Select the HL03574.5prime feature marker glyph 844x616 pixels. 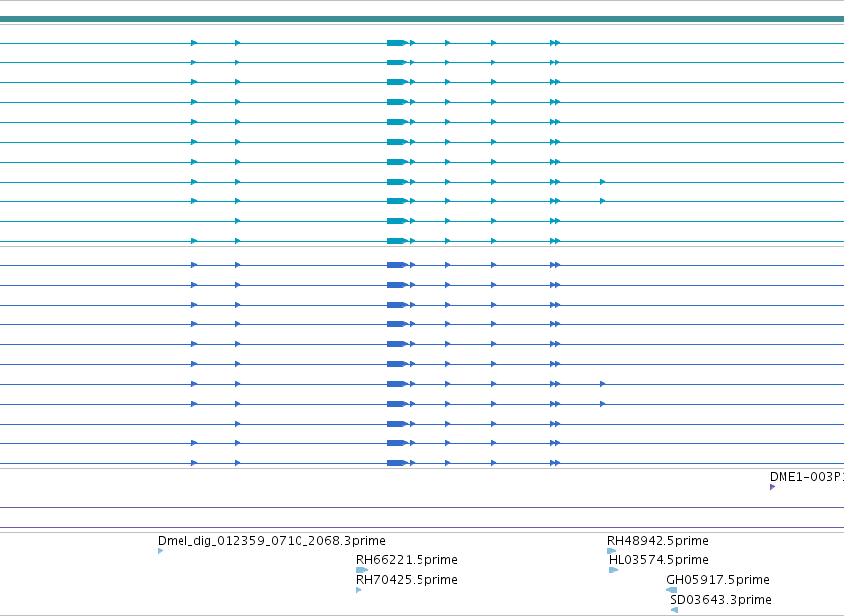613,570
